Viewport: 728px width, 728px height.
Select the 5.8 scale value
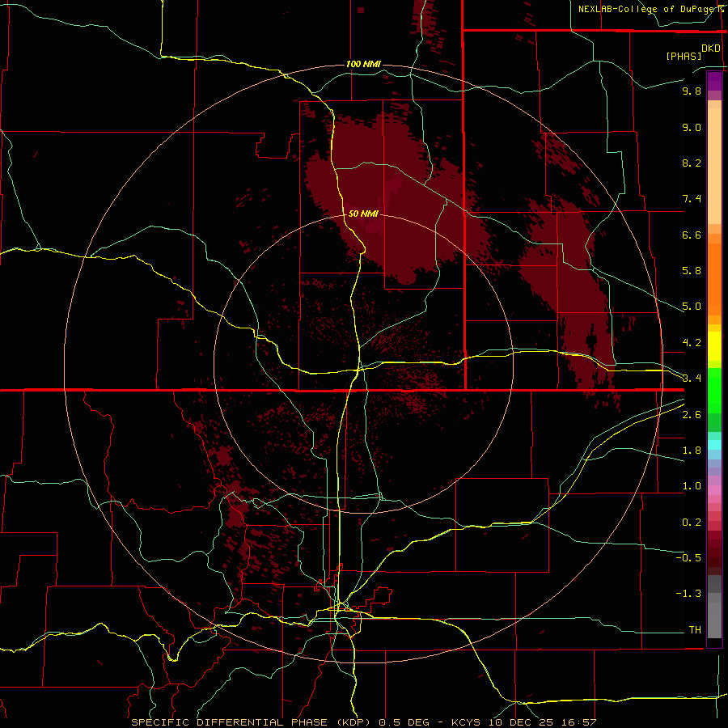[692, 271]
